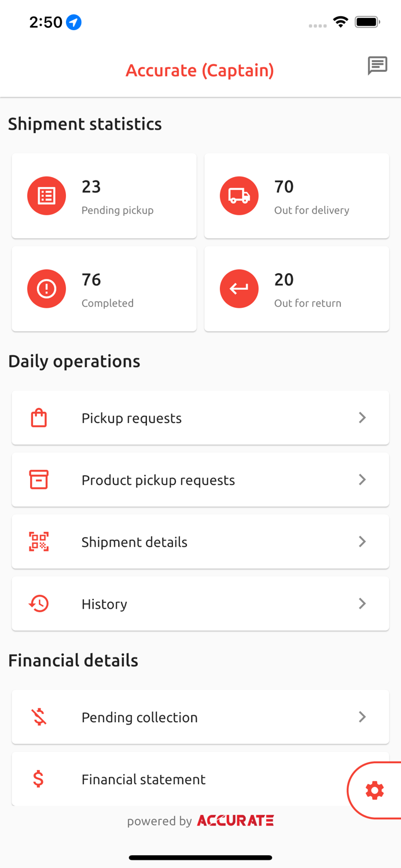Expand the Pending collection chevron
Image resolution: width=401 pixels, height=868 pixels.
362,717
